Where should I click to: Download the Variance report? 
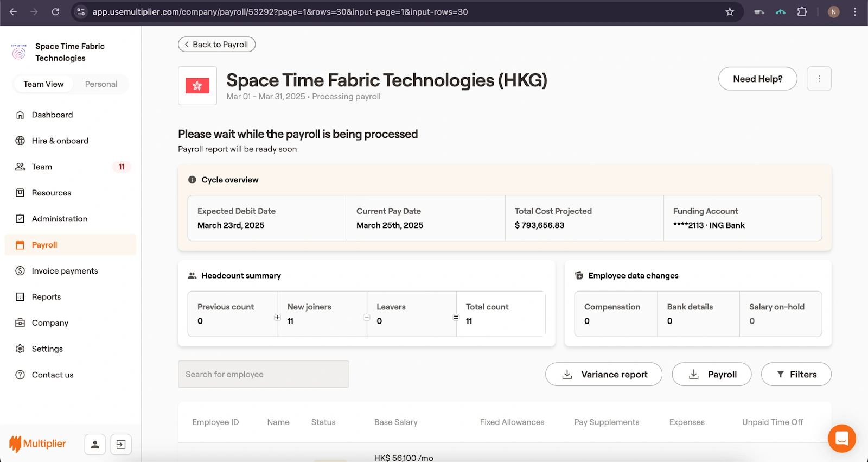tap(603, 374)
